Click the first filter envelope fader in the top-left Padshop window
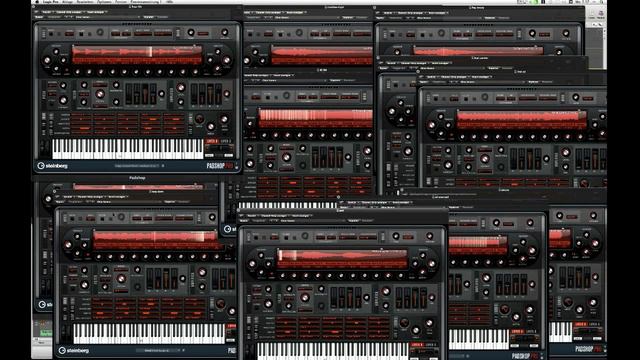The image size is (640, 360). [x=129, y=94]
